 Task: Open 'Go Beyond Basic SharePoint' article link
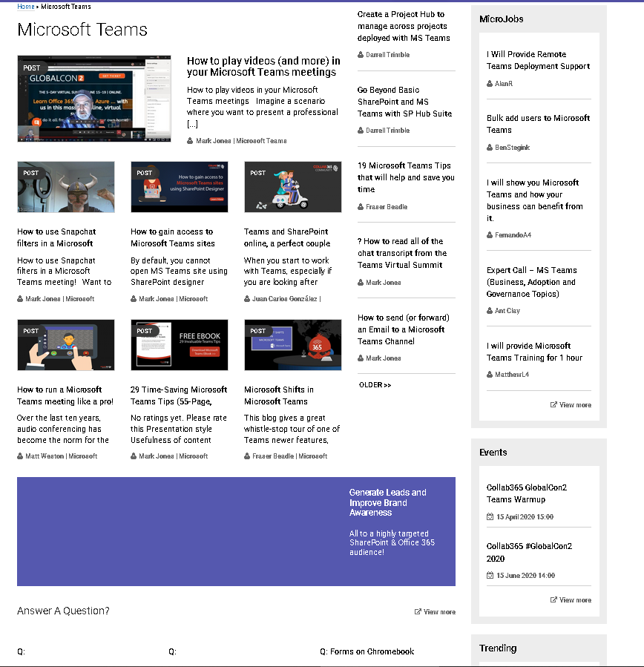(x=404, y=102)
